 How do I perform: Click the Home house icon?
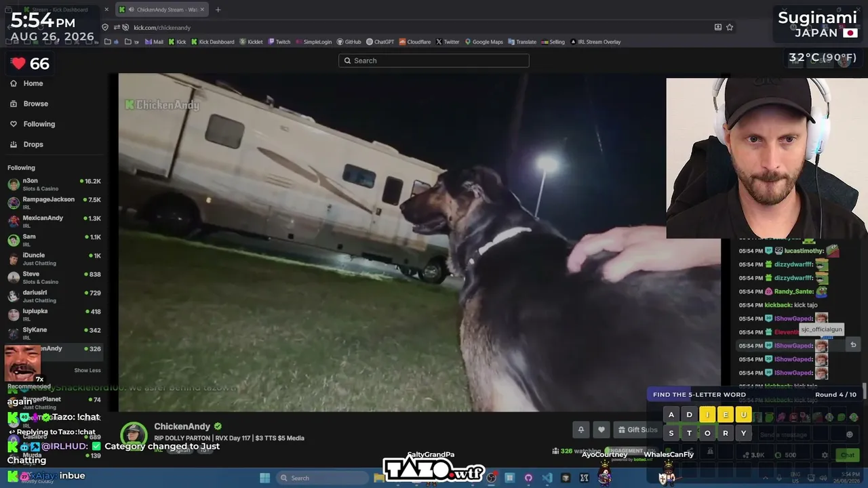pyautogui.click(x=14, y=83)
